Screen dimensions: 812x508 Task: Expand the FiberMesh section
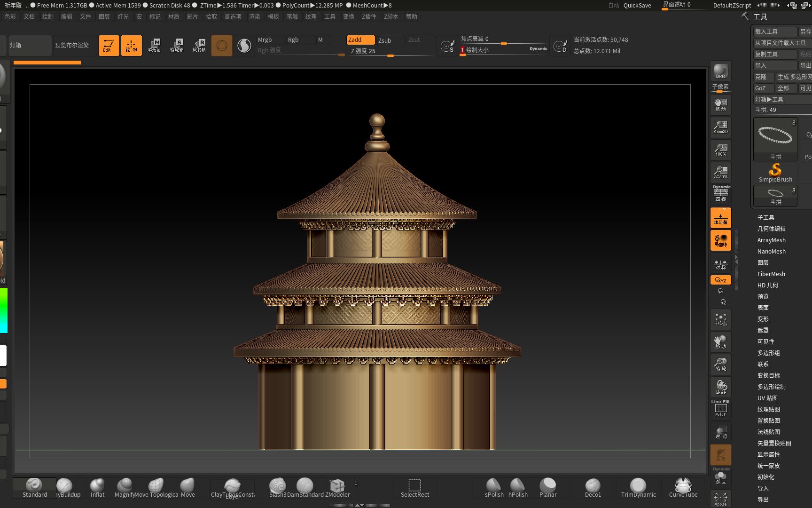point(771,274)
